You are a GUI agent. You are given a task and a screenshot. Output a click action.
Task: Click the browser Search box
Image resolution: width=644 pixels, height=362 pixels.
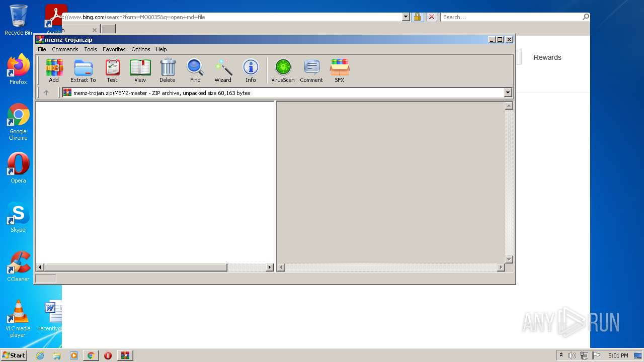click(511, 17)
